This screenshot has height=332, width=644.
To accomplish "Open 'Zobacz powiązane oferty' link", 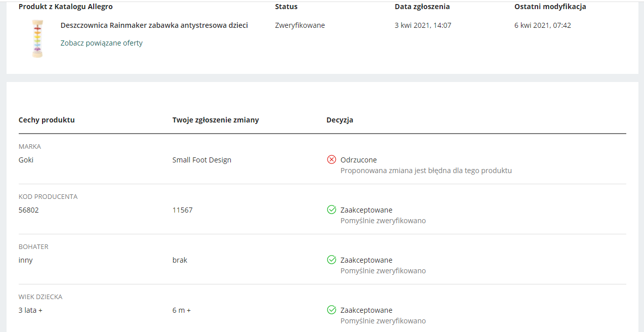I will 101,43.
